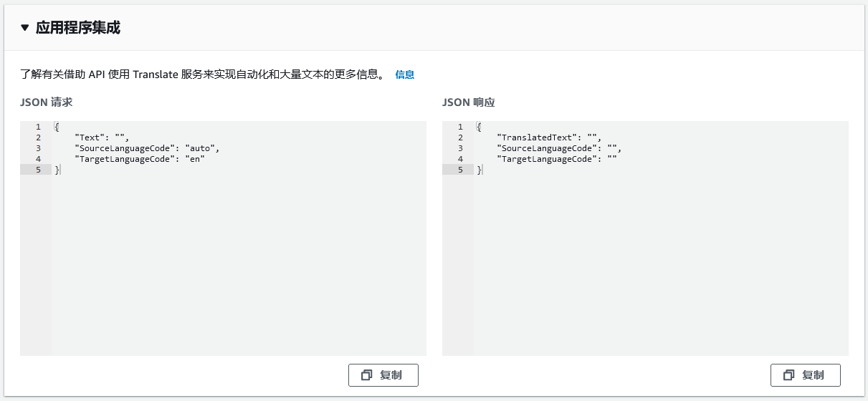868x401 pixels.
Task: Click the JSON 请求 label
Action: tap(47, 102)
